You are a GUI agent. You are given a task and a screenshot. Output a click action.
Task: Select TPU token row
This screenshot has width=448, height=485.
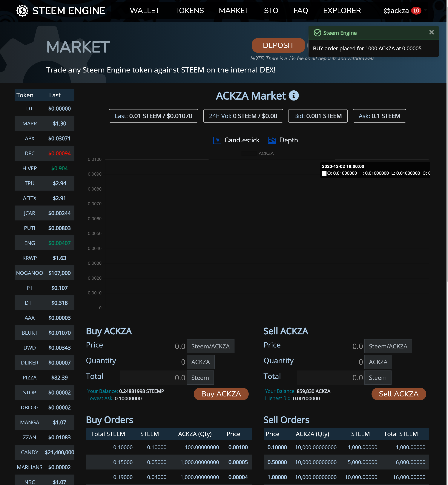pyautogui.click(x=44, y=183)
